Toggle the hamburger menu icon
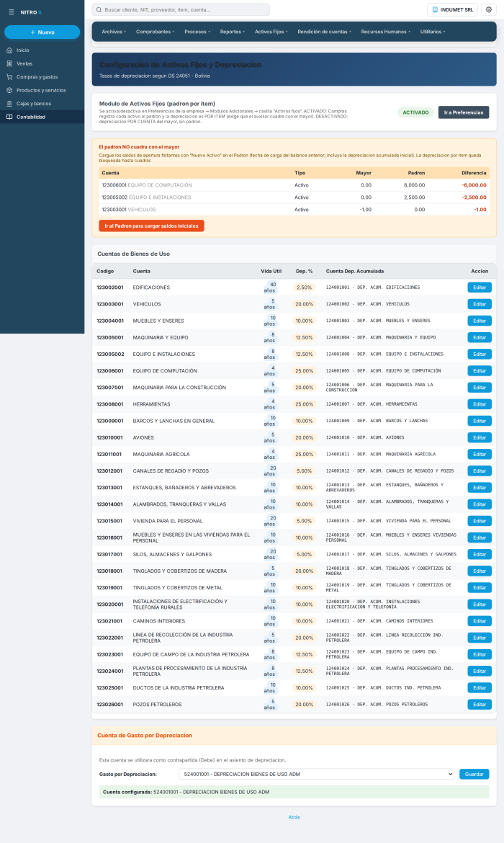The image size is (504, 843). tap(12, 12)
